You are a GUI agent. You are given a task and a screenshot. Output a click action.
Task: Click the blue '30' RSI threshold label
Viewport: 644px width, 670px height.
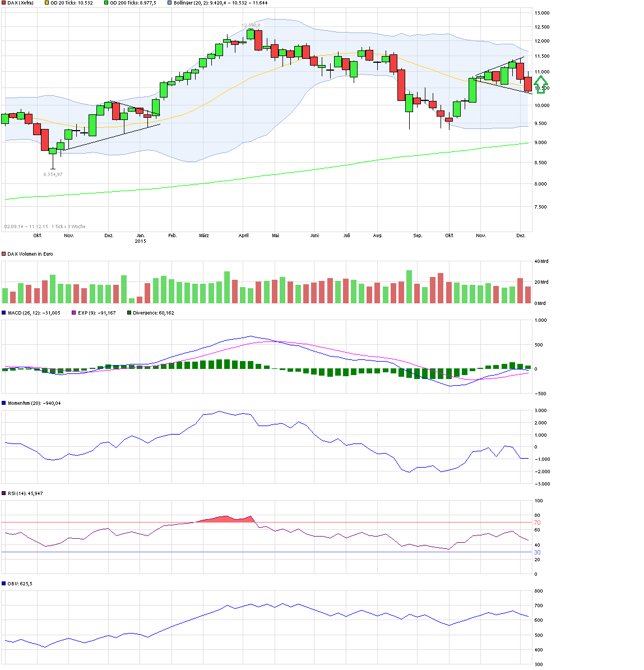(x=538, y=552)
